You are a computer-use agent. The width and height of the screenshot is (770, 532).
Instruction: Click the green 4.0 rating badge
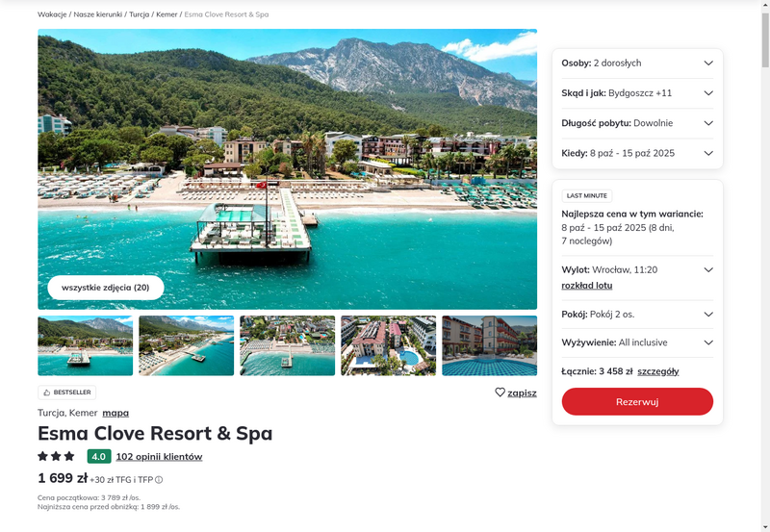(x=99, y=456)
